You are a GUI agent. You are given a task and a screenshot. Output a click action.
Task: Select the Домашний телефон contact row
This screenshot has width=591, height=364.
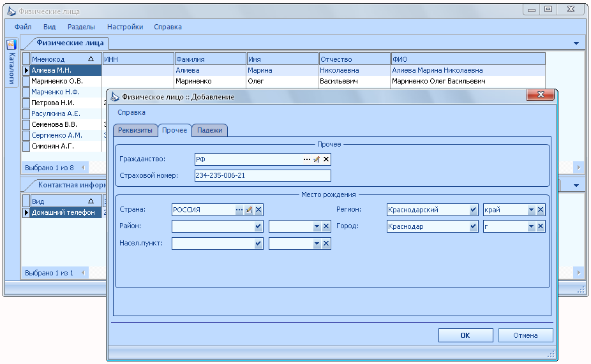click(x=66, y=212)
